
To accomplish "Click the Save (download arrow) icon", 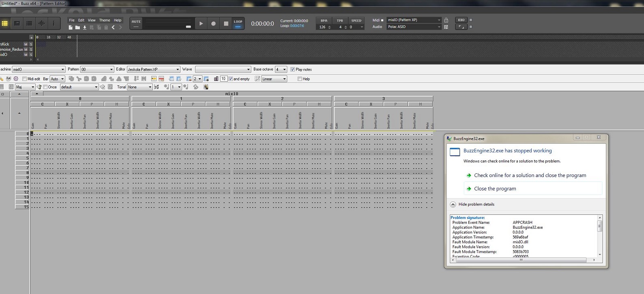I will (x=85, y=27).
